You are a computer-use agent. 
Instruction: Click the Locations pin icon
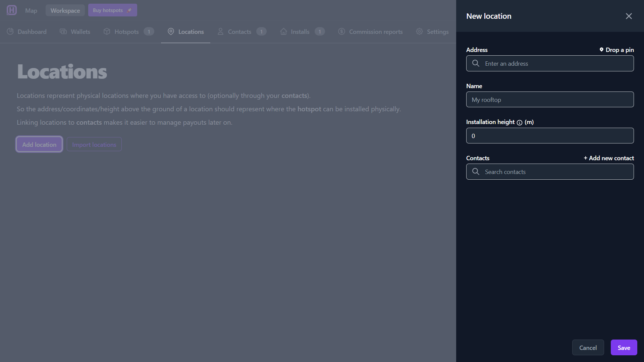(x=171, y=32)
